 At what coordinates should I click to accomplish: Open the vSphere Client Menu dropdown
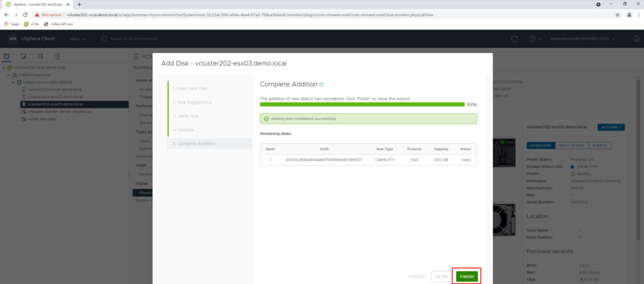(x=78, y=39)
